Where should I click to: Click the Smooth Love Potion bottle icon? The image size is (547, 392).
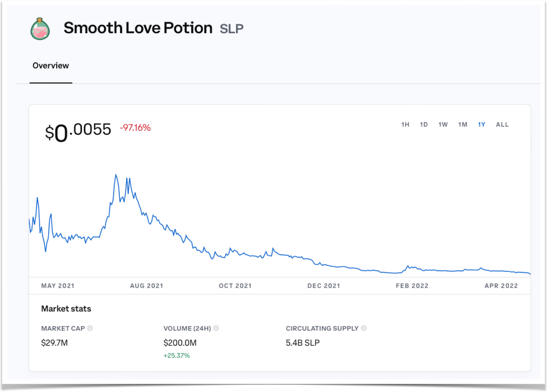(x=40, y=29)
